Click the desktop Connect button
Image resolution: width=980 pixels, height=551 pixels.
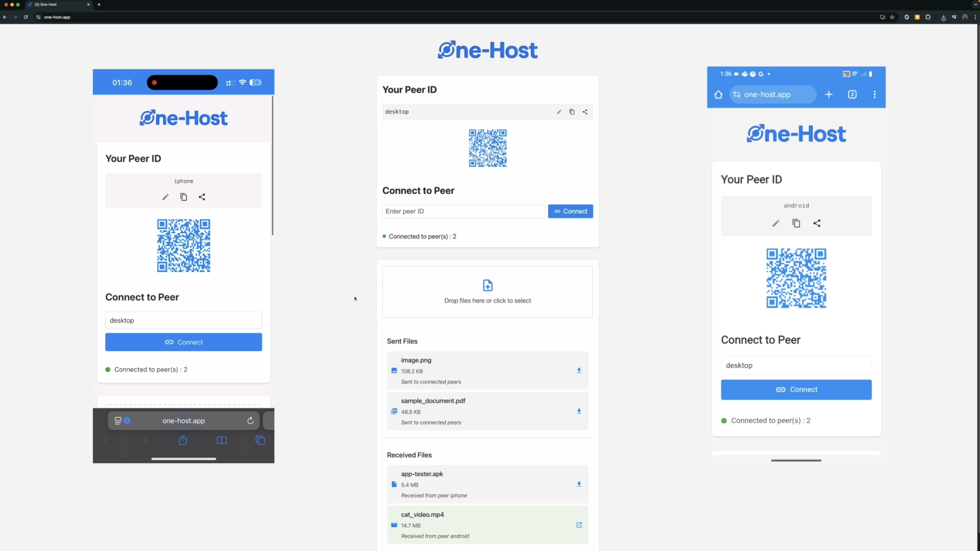570,211
